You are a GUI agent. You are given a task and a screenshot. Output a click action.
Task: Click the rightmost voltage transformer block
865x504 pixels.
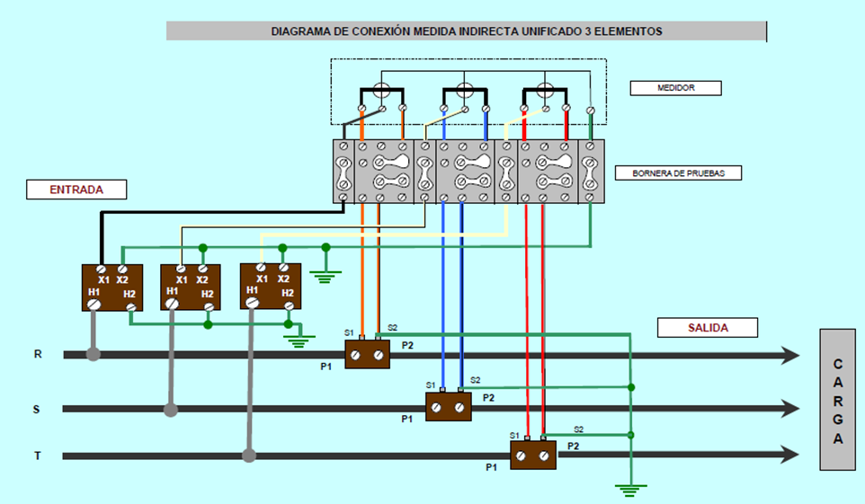click(x=270, y=286)
